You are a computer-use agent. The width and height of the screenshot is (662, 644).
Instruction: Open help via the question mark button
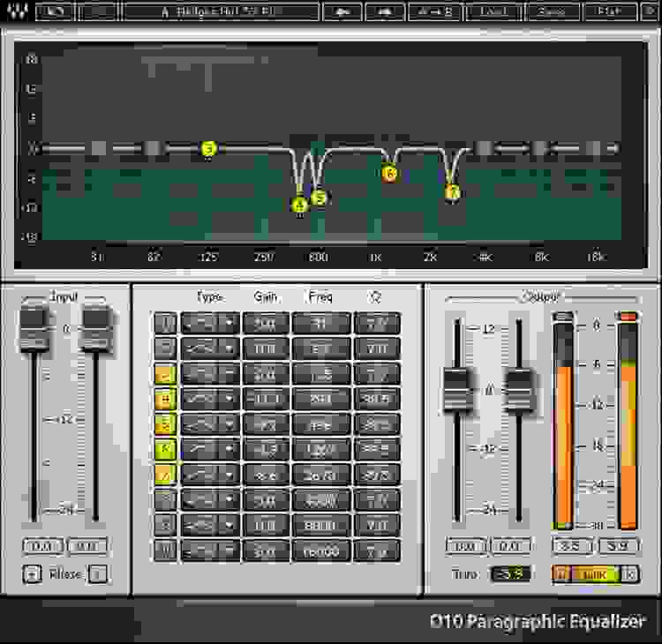[x=652, y=11]
